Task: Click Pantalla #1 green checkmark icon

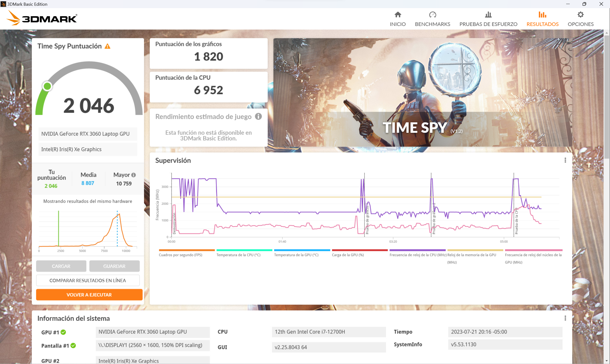Action: [x=73, y=346]
